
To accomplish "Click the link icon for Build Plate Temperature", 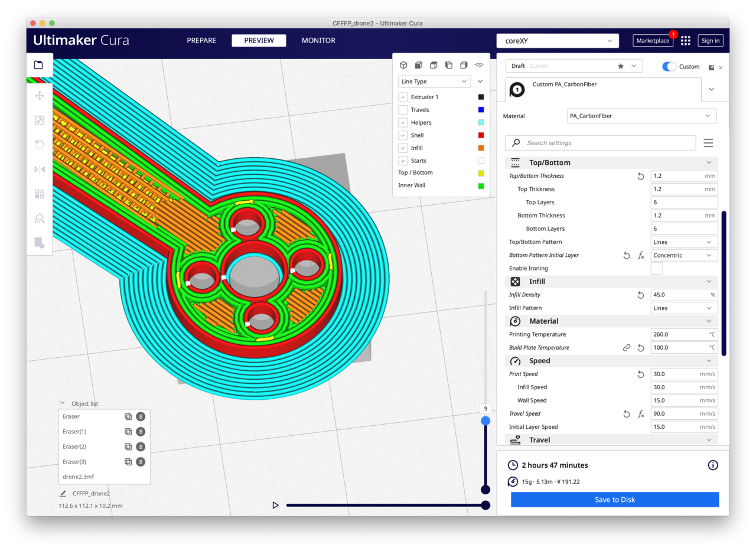I will (x=627, y=348).
